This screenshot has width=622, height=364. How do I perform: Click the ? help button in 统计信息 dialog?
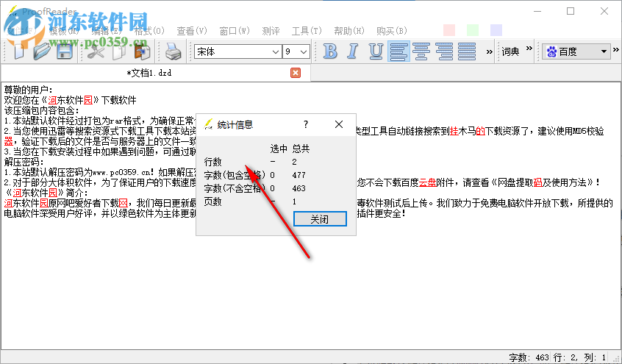tap(305, 124)
